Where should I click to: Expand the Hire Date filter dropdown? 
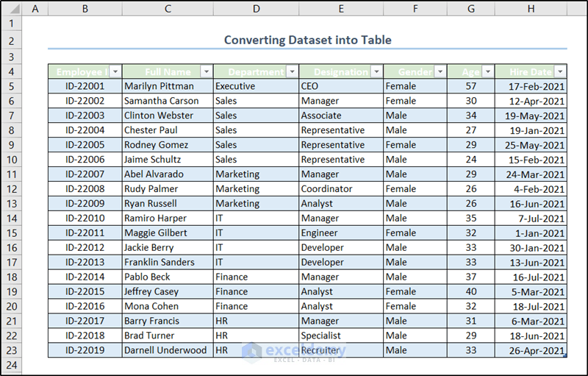coord(560,71)
